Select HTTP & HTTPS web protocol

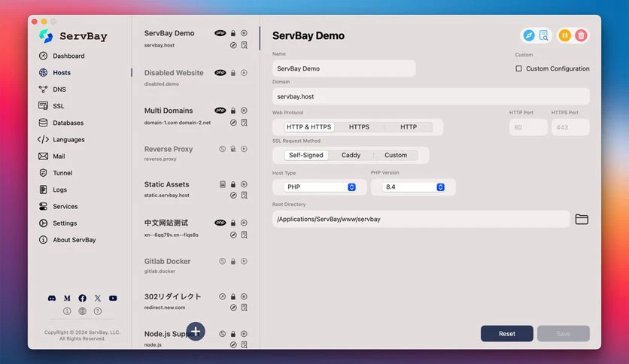point(309,127)
